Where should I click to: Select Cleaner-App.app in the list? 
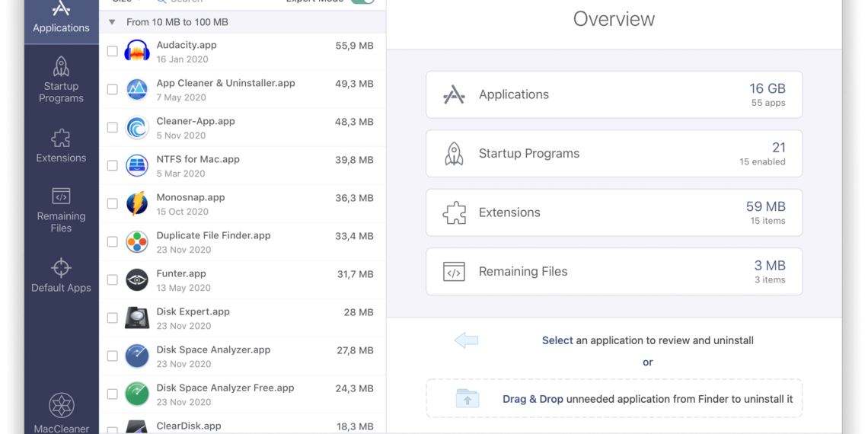pyautogui.click(x=196, y=122)
